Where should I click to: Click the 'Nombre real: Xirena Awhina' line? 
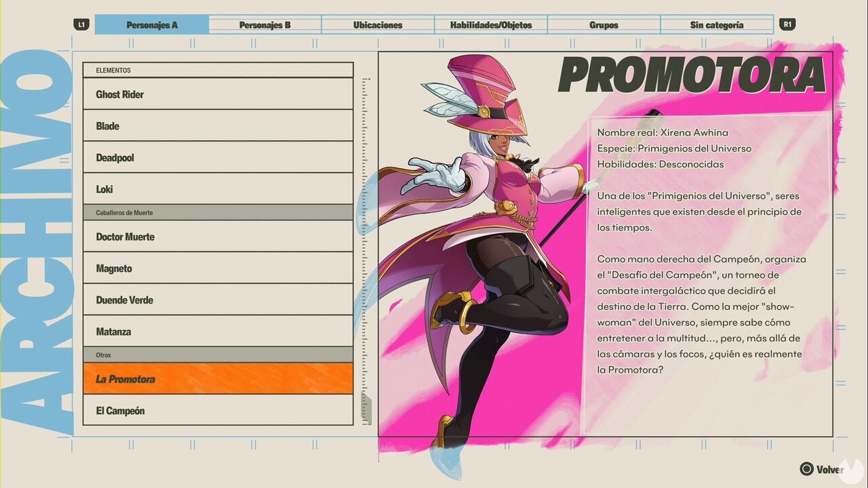point(663,132)
